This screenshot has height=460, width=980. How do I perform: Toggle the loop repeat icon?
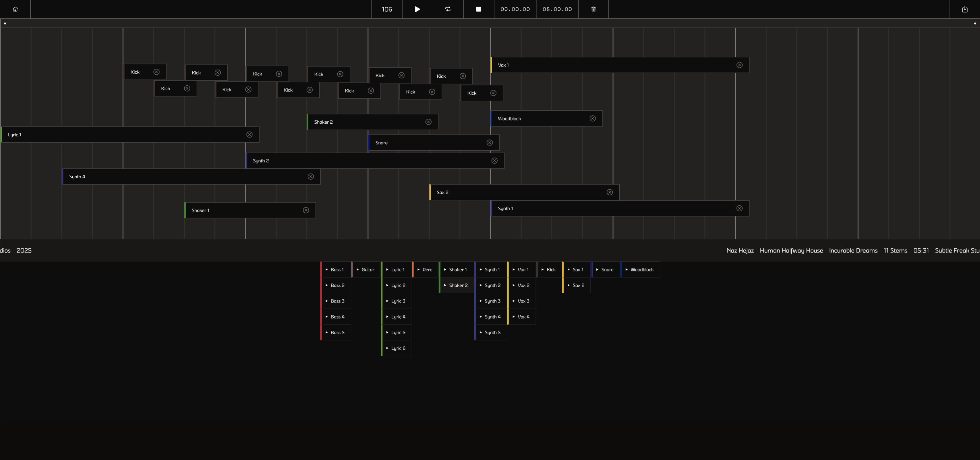[448, 9]
